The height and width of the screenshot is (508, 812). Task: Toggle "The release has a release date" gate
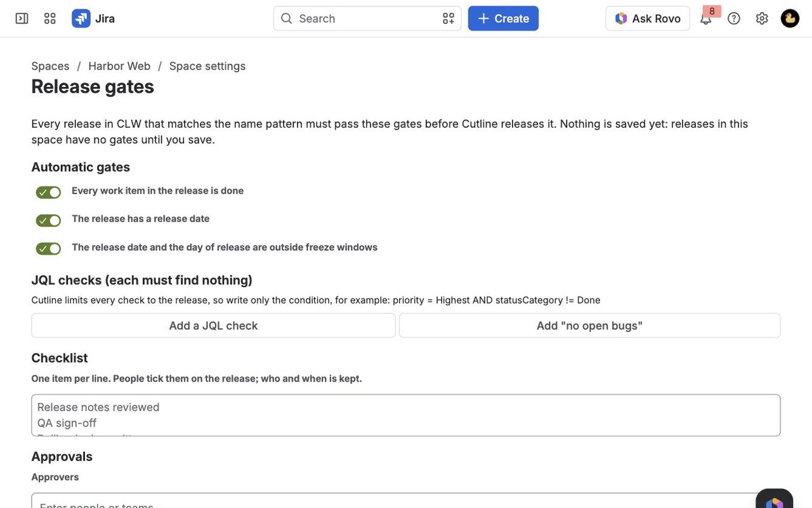tap(48, 220)
